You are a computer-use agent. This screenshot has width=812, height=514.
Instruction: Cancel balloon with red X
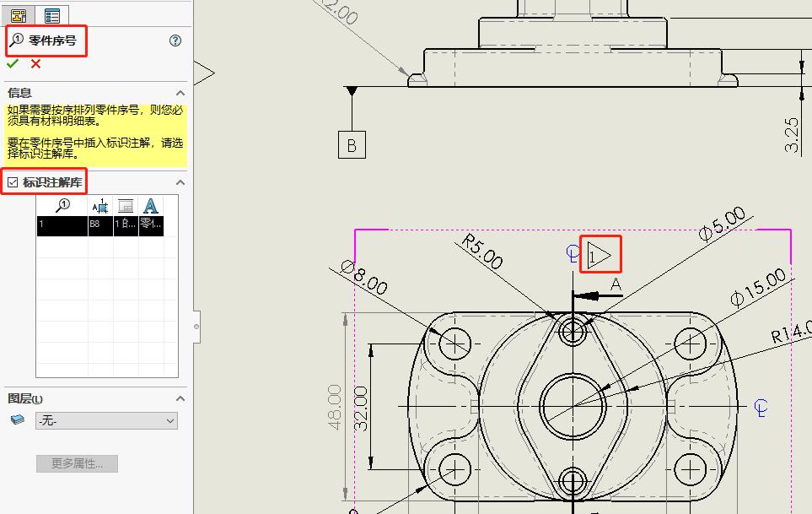35,64
